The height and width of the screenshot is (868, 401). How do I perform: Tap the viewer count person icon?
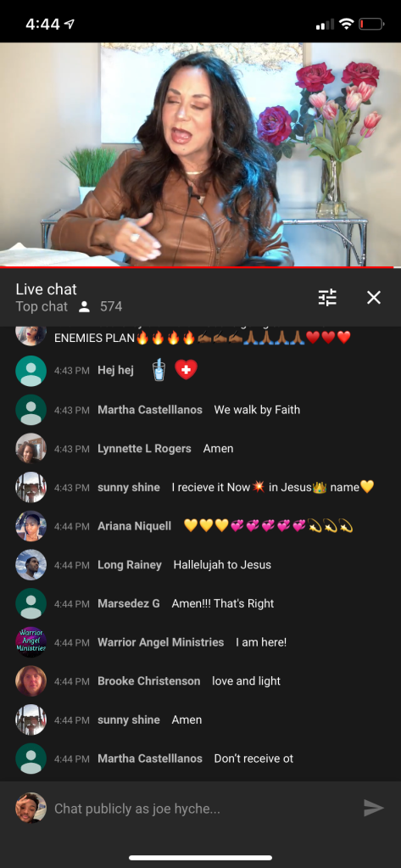tap(84, 306)
